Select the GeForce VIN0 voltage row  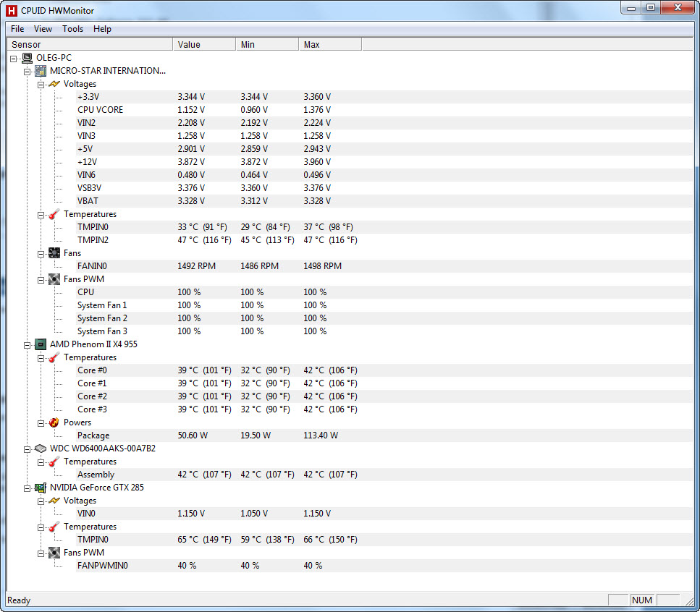[x=384, y=514]
